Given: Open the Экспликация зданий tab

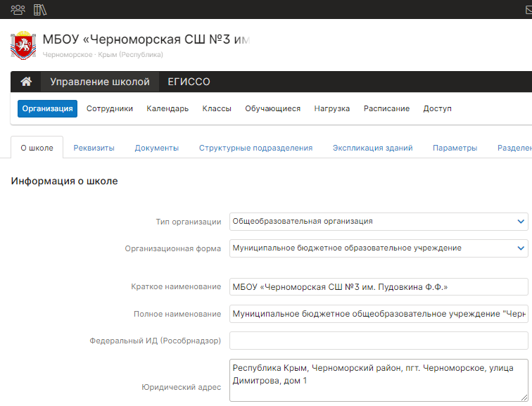Looking at the screenshot, I should (x=372, y=148).
